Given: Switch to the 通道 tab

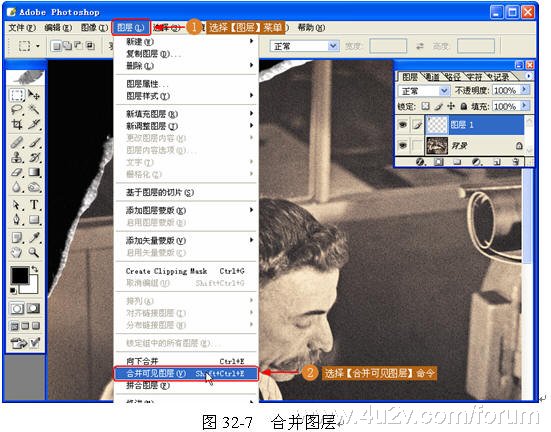Looking at the screenshot, I should pyautogui.click(x=432, y=77).
